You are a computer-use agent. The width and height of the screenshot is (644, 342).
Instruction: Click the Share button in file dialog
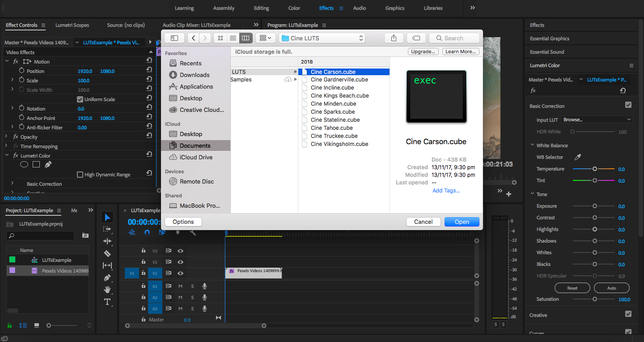394,38
